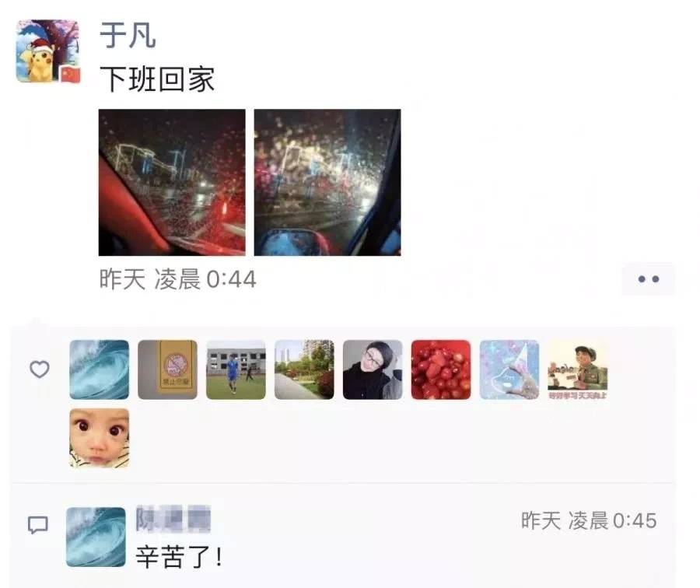Tap the comment speech bubble icon
This screenshot has width=700, height=588.
click(x=38, y=524)
